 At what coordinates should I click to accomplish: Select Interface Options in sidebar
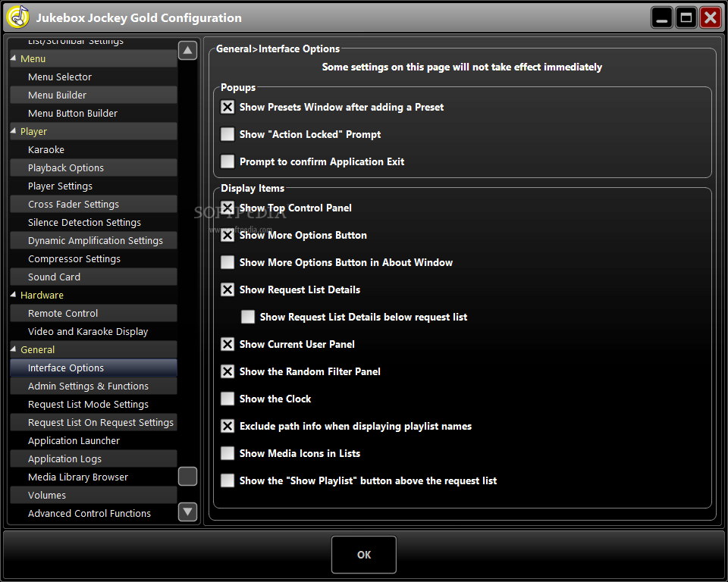[93, 368]
